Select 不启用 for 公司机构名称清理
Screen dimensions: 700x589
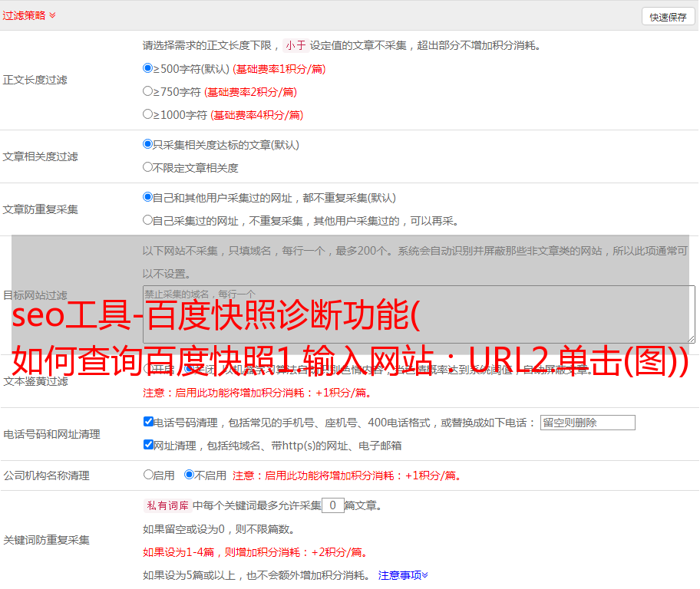point(189,475)
